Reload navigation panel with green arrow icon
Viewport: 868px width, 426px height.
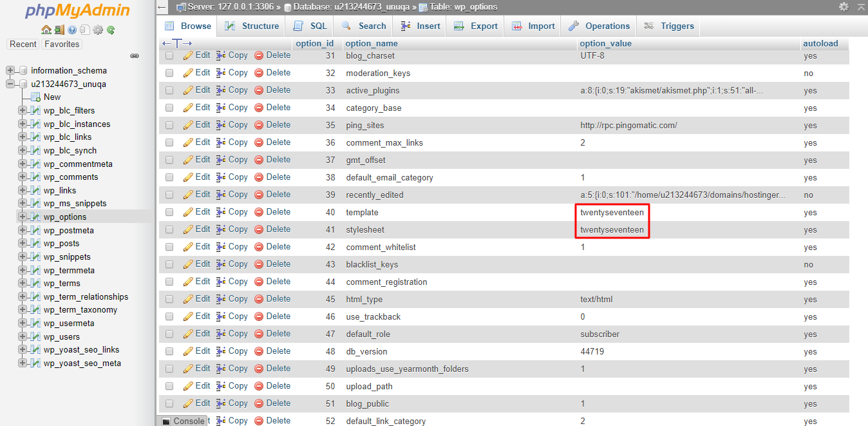tap(111, 30)
